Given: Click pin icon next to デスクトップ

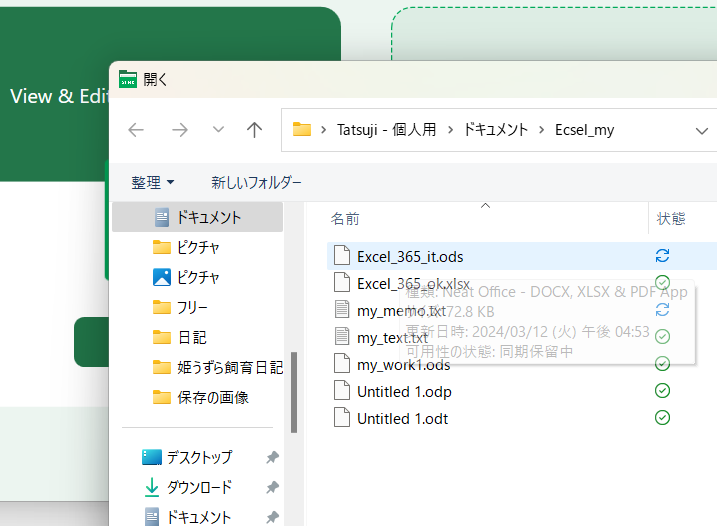Looking at the screenshot, I should click(273, 457).
